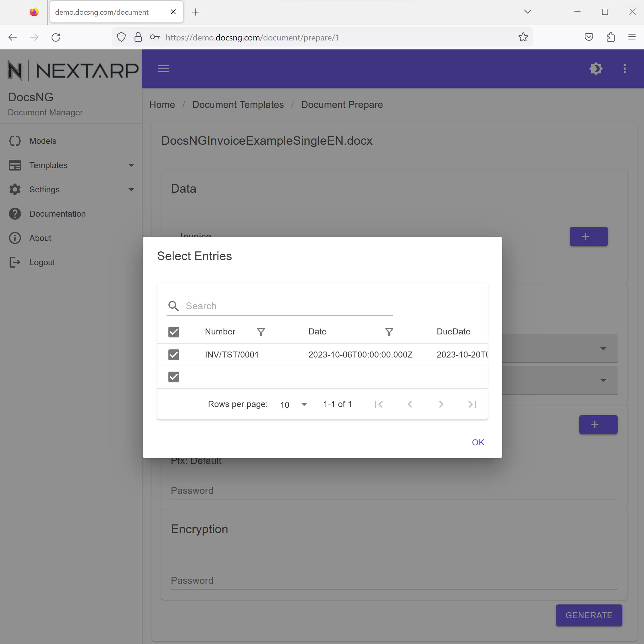644x644 pixels.
Task: Go to last page of entries
Action: click(x=472, y=404)
